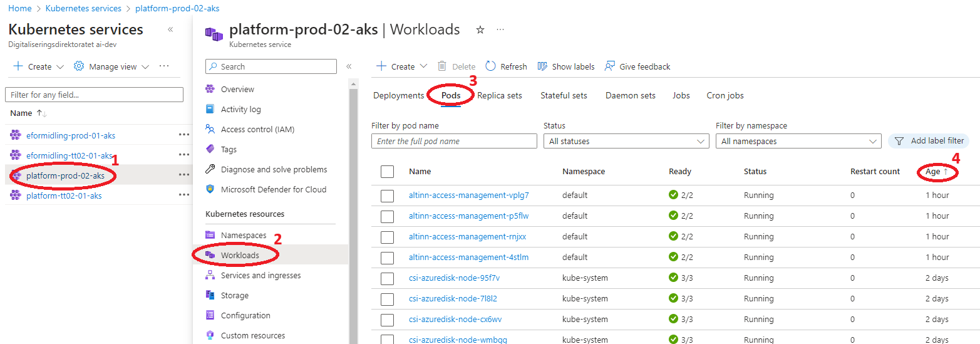This screenshot has height=344, width=980.
Task: Open Diagnose and solve problems
Action: (x=274, y=169)
